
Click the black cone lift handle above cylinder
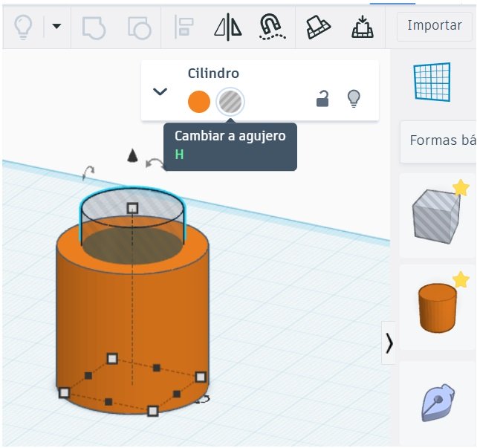(x=132, y=155)
